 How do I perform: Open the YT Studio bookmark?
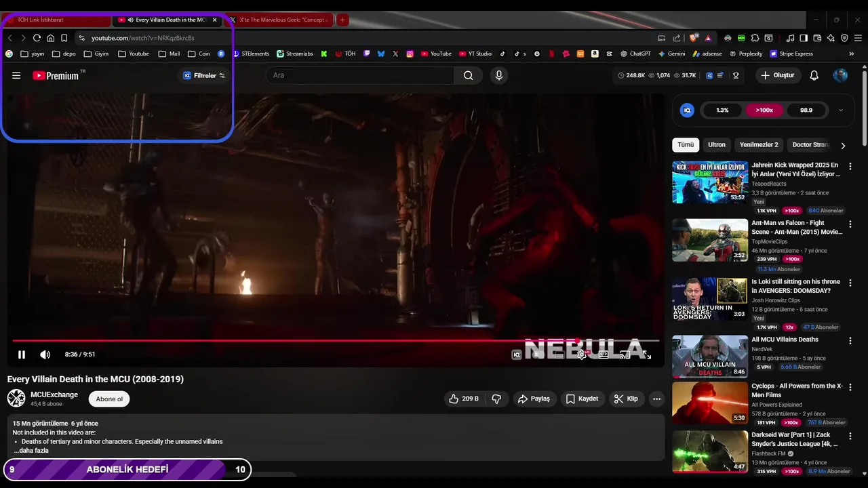(x=475, y=54)
